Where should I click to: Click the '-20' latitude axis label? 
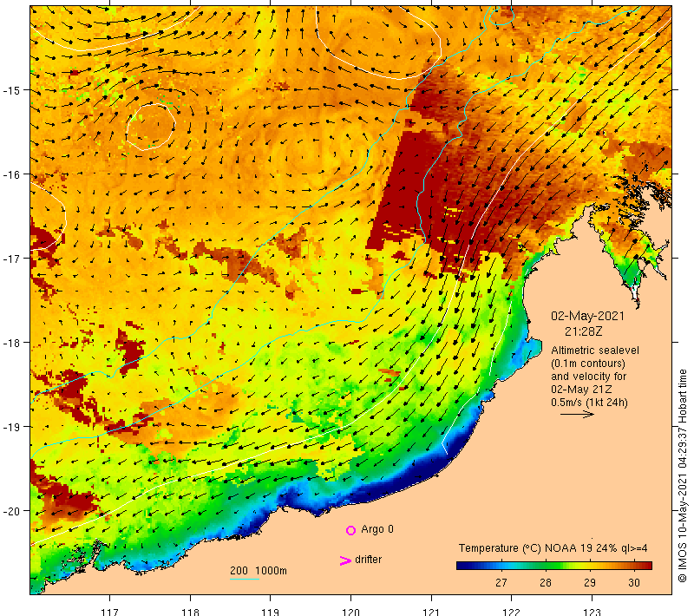11,511
